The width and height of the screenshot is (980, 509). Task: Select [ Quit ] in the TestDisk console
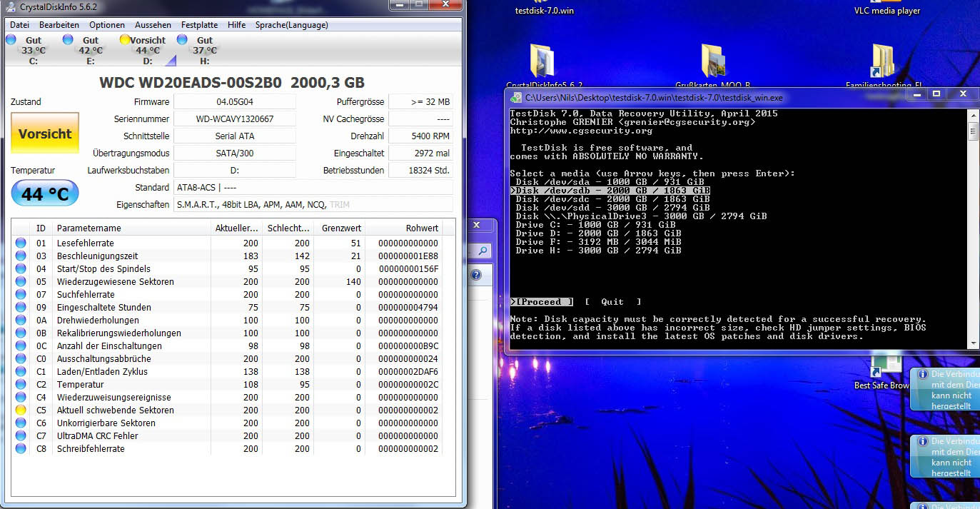tap(612, 302)
